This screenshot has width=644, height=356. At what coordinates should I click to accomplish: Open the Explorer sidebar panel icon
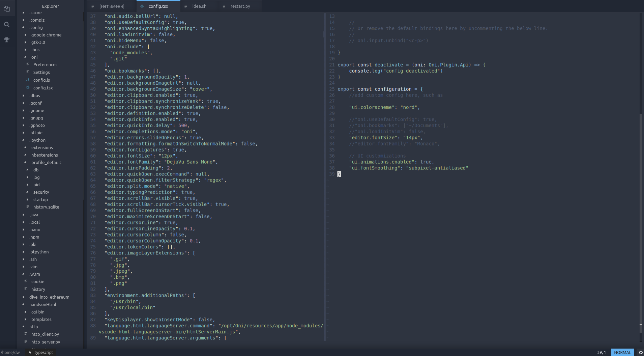click(7, 8)
